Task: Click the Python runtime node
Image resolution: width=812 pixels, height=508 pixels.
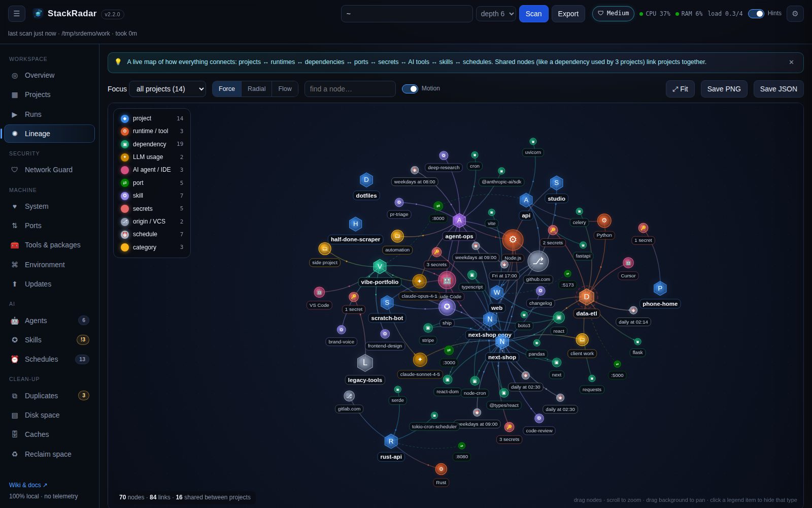Action: click(x=604, y=220)
